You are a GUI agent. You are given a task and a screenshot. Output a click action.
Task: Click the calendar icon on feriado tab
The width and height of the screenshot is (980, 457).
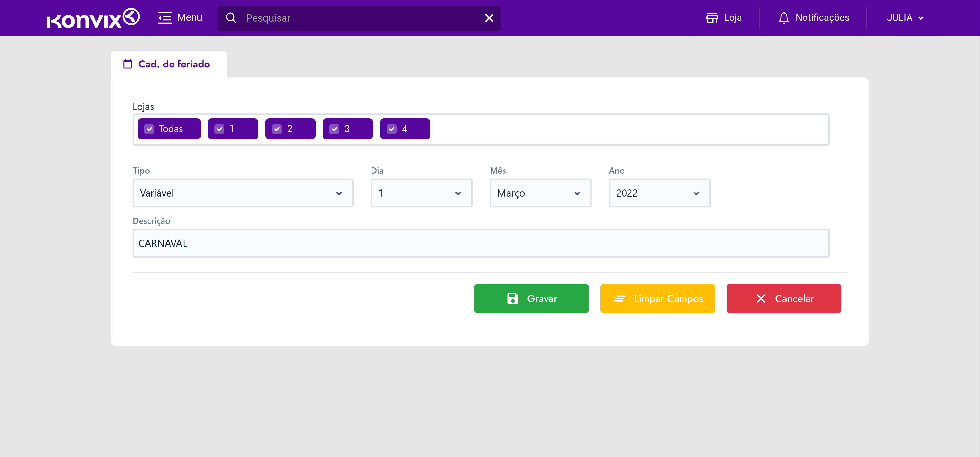[x=128, y=64]
